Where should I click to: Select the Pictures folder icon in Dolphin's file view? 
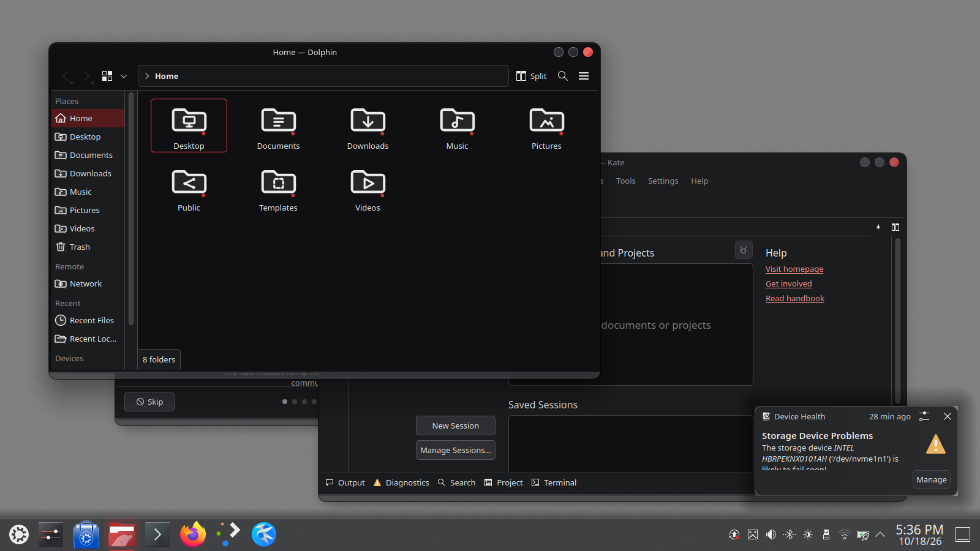(x=547, y=121)
